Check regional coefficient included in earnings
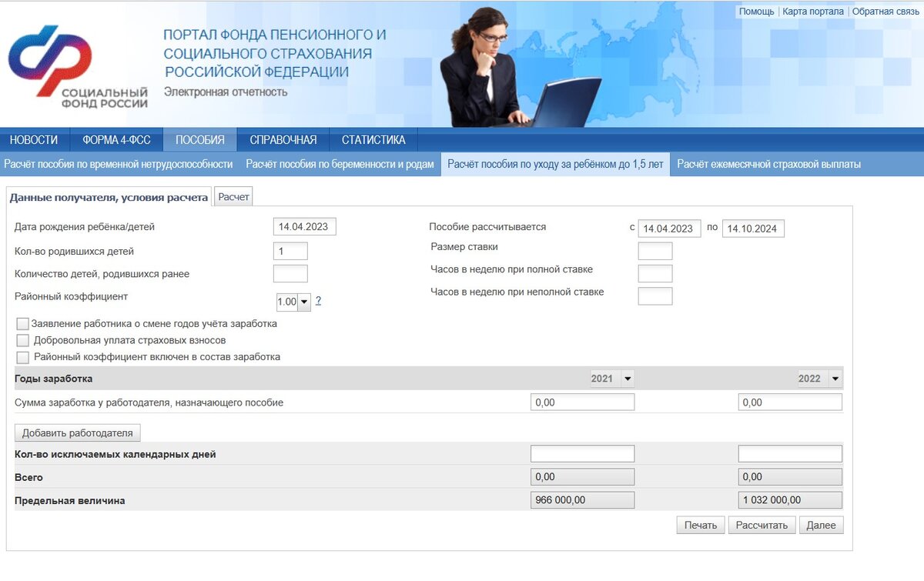This screenshot has width=924, height=581. pyautogui.click(x=22, y=358)
